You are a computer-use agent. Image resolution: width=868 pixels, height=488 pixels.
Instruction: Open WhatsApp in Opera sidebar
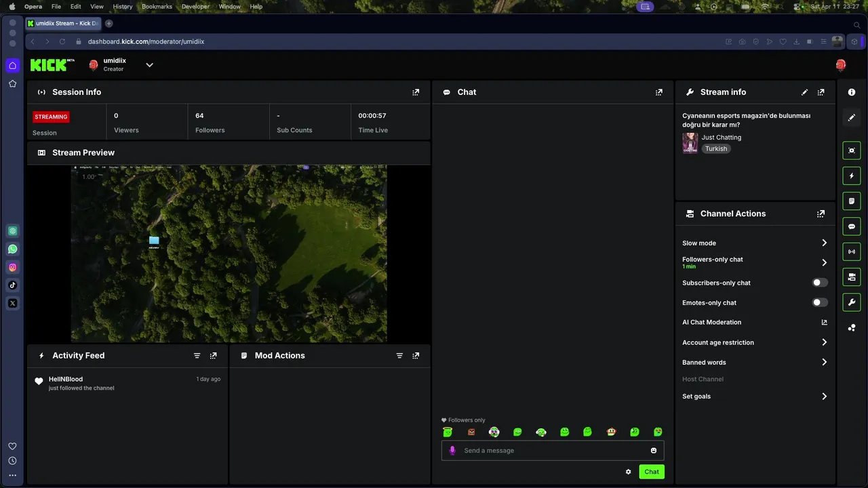pyautogui.click(x=12, y=249)
